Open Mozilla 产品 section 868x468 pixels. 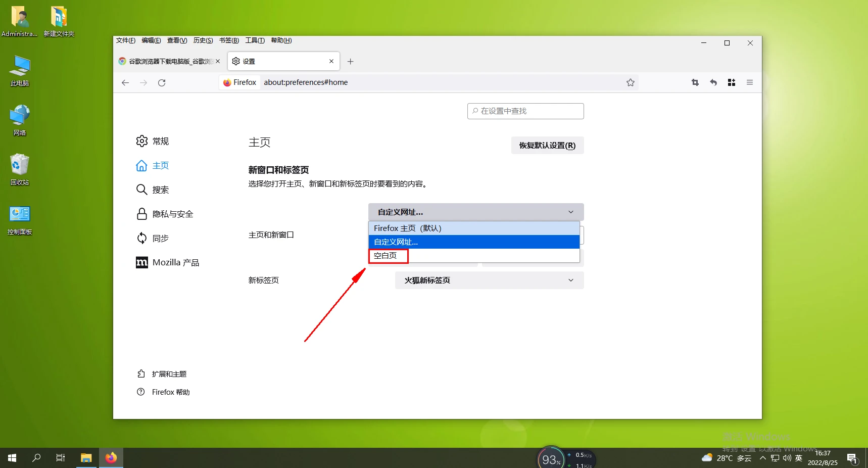[168, 262]
